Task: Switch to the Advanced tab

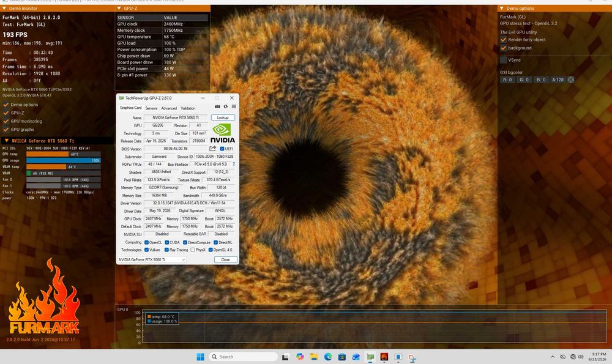Action: click(x=169, y=108)
